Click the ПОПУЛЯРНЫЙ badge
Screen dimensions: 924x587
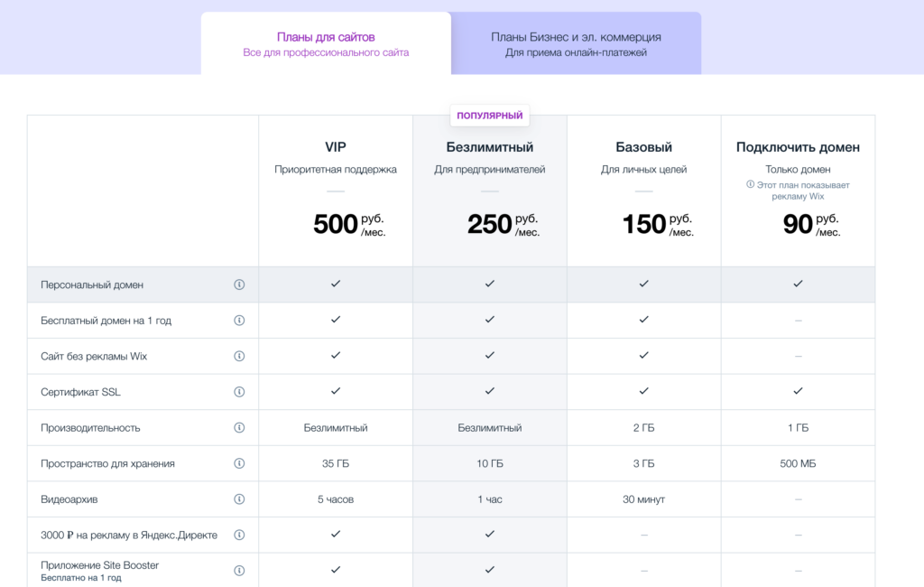[490, 116]
